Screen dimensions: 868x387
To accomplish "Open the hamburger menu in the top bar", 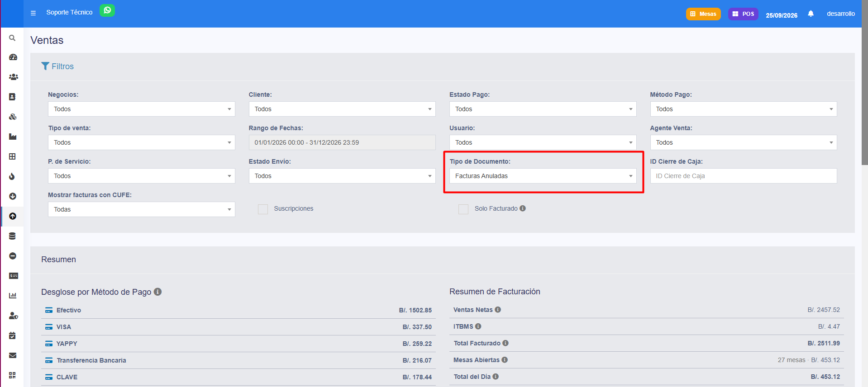I will [x=33, y=13].
